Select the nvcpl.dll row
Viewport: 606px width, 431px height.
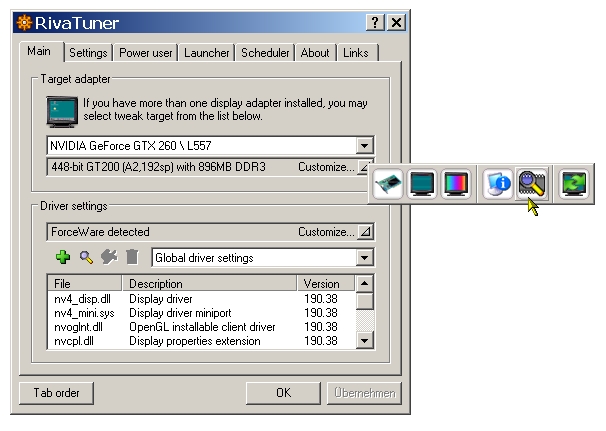point(201,341)
